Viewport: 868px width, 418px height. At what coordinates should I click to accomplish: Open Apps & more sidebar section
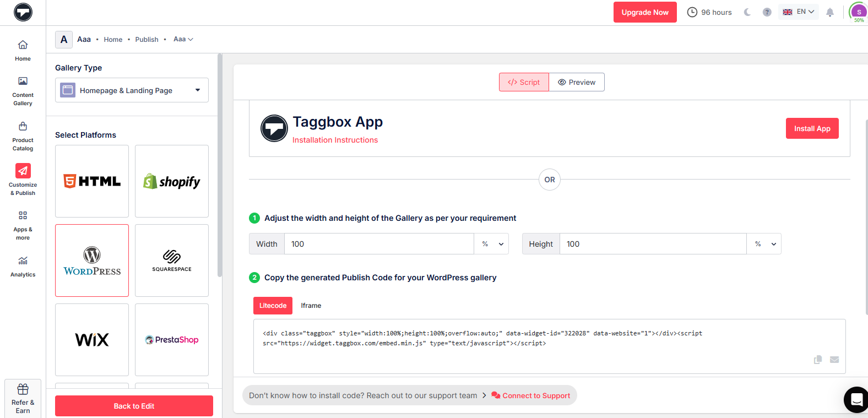23,225
